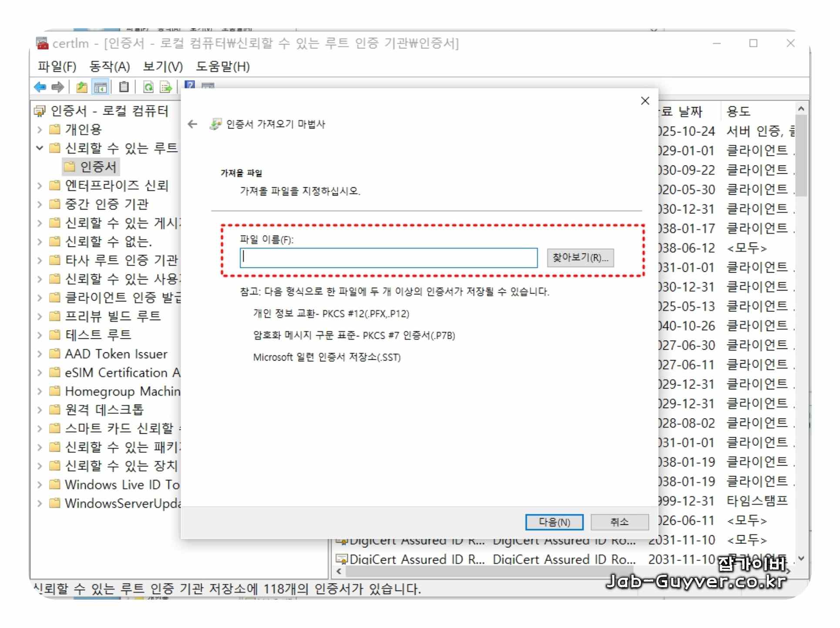
Task: Click the blue Back arrow toolbar icon
Action: pyautogui.click(x=40, y=87)
